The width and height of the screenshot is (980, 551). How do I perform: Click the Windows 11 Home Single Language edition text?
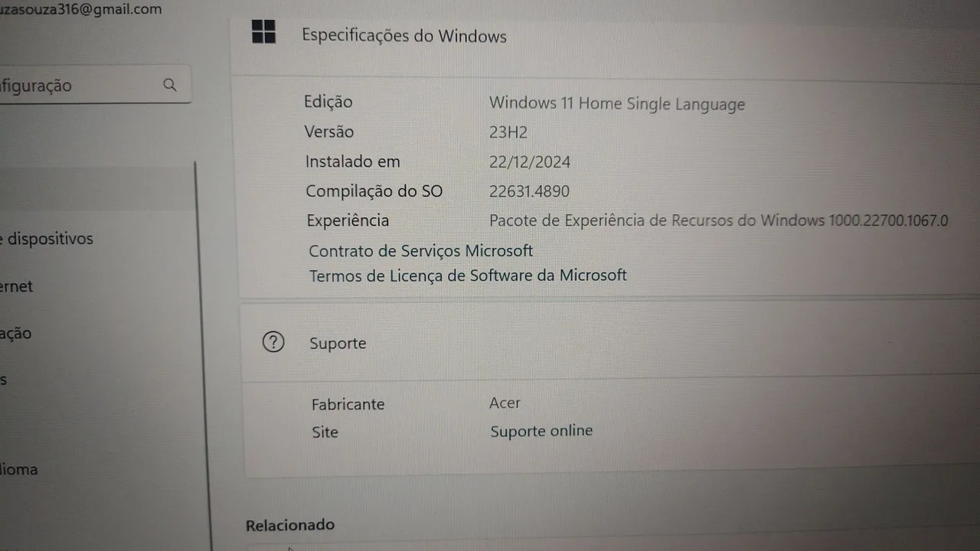(617, 103)
